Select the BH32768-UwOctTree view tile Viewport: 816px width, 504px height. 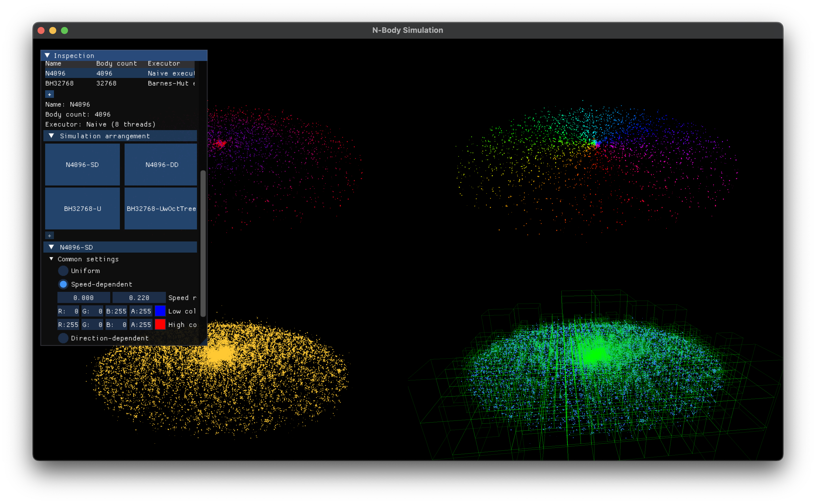161,209
